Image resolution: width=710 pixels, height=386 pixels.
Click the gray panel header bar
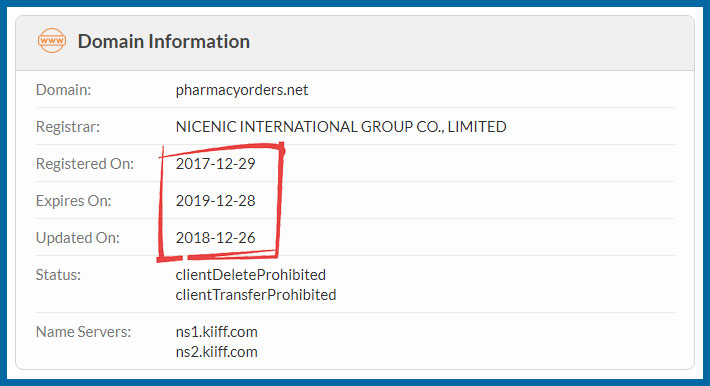click(355, 43)
